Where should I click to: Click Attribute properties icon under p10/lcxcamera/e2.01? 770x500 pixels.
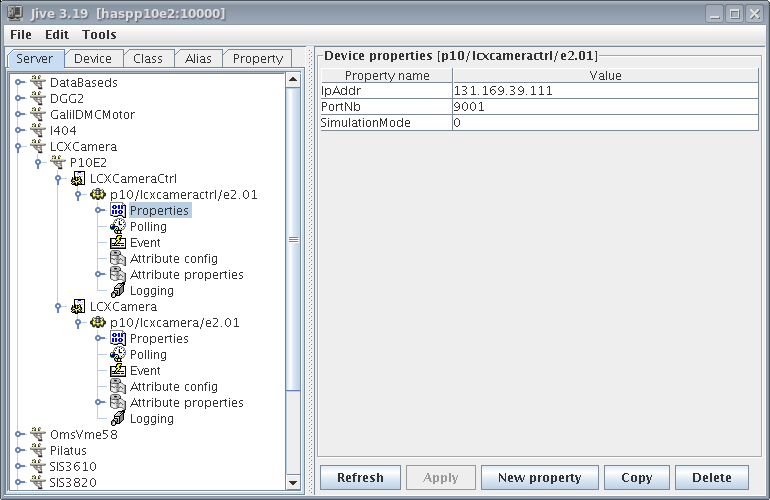118,402
